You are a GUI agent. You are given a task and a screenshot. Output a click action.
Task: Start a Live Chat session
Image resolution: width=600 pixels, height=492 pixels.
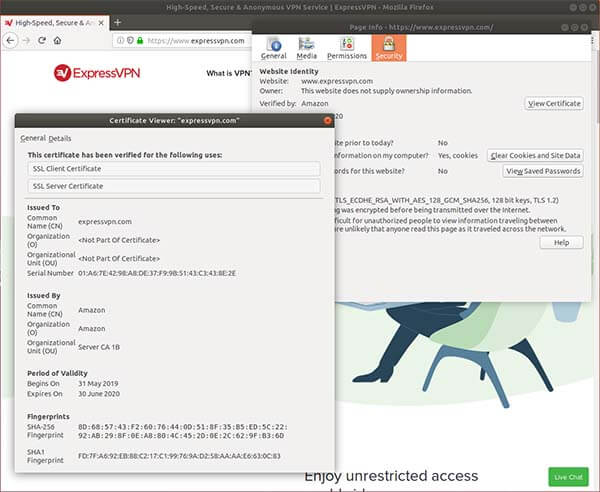coord(568,476)
